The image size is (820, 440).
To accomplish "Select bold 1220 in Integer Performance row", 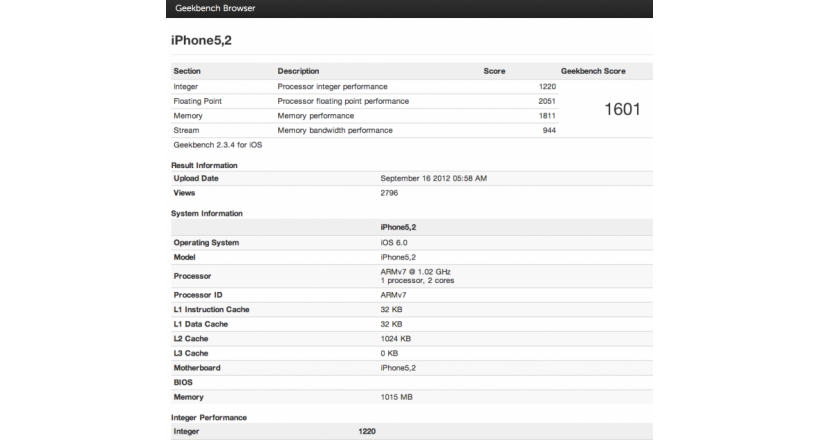I will click(x=367, y=432).
